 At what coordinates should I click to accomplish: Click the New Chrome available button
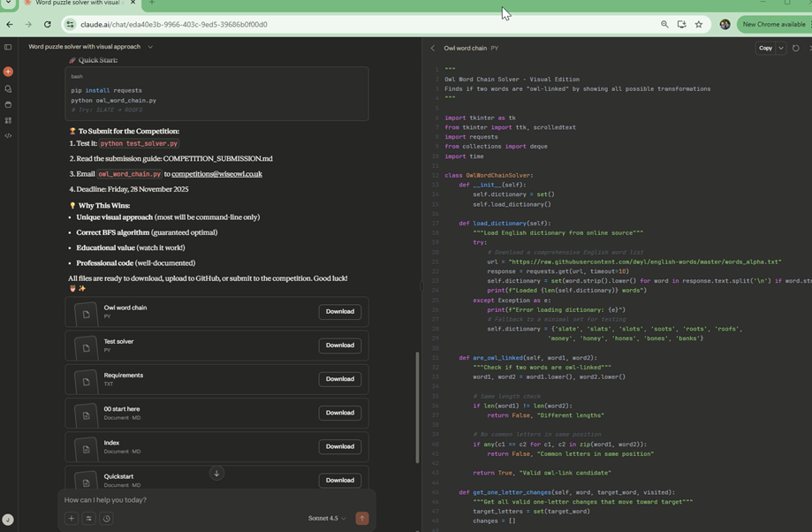tap(772, 25)
